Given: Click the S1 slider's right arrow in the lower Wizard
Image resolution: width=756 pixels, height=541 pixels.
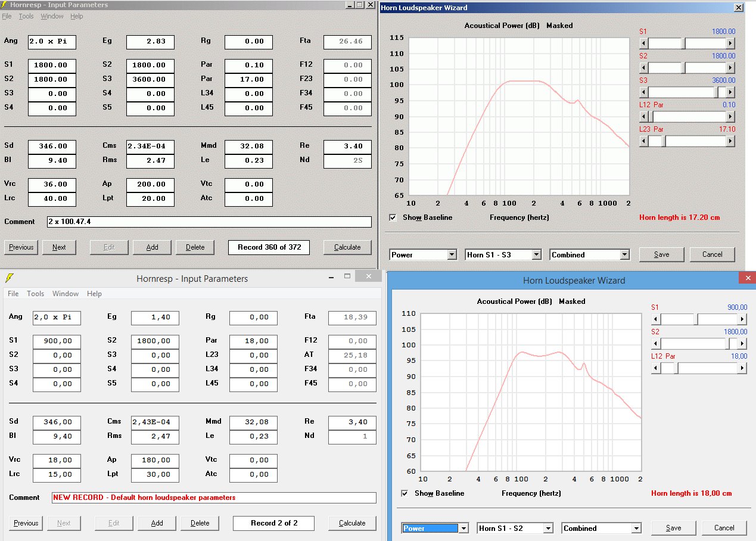Looking at the screenshot, I should click(x=742, y=319).
